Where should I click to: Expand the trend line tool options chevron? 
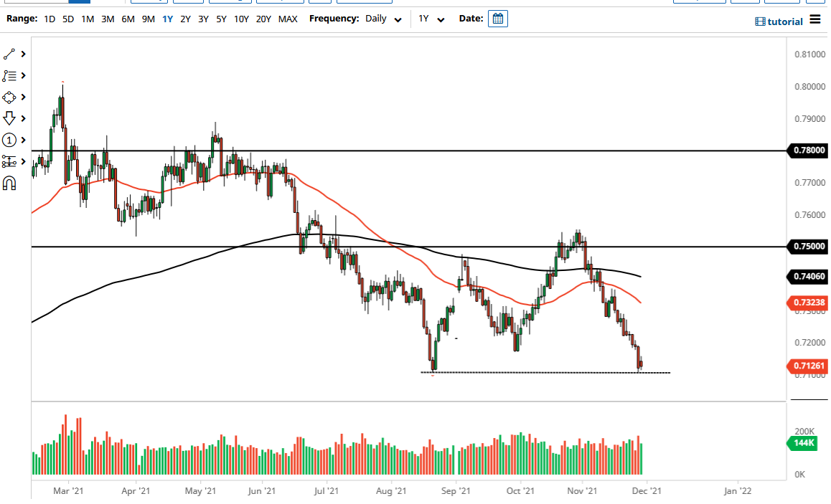[x=22, y=54]
